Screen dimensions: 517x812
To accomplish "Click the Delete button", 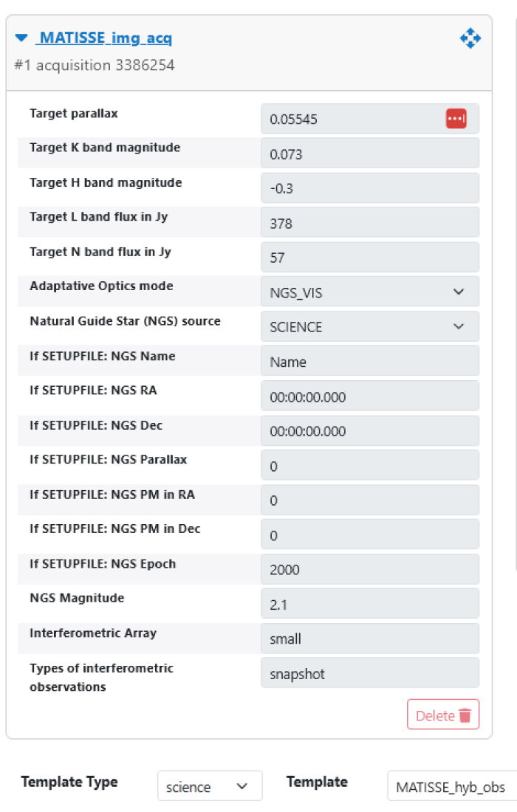I will coord(443,715).
